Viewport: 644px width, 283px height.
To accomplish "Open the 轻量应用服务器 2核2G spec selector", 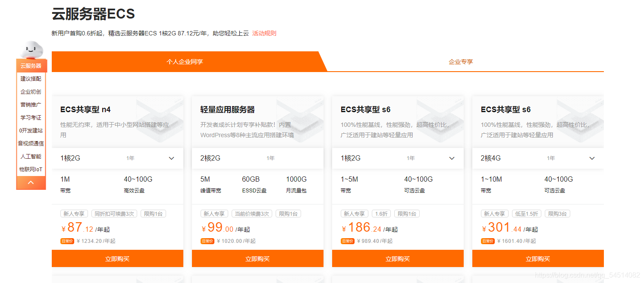I will tap(258, 158).
